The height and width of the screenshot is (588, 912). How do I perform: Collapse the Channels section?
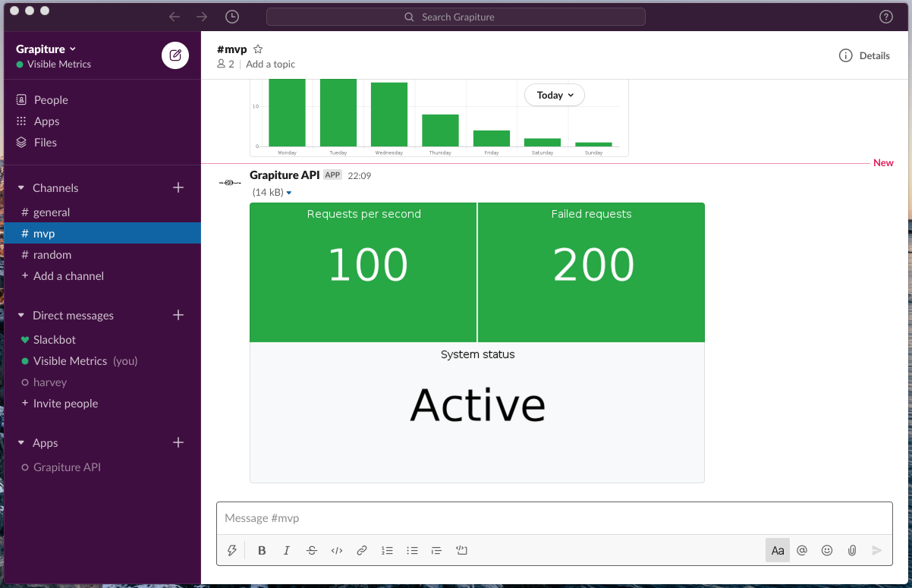[21, 188]
